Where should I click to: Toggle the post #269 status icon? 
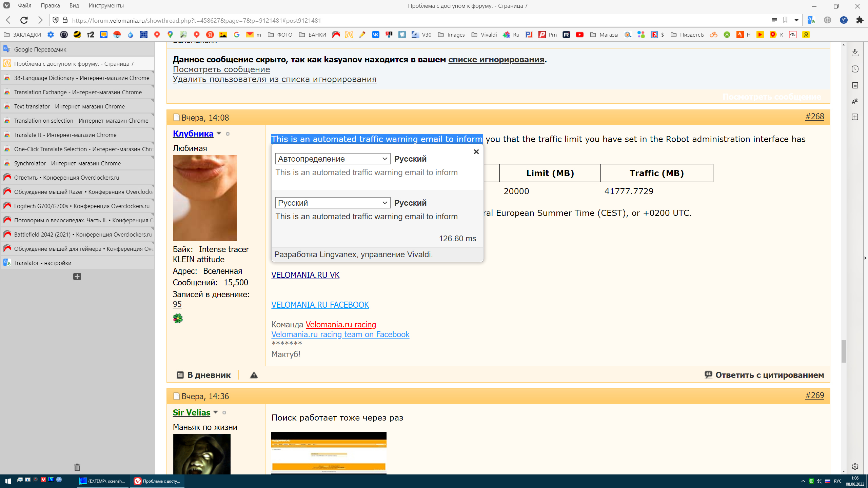(x=176, y=396)
